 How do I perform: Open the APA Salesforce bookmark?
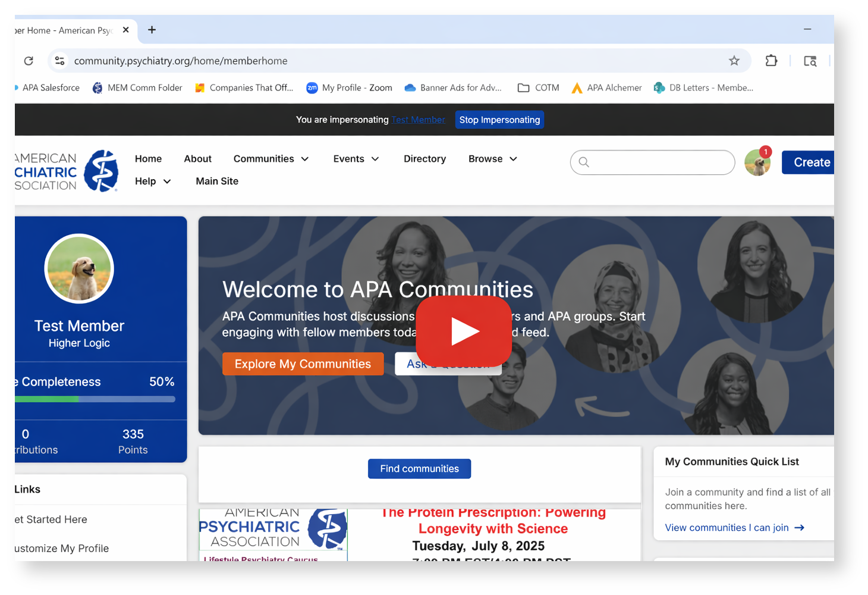tap(48, 87)
